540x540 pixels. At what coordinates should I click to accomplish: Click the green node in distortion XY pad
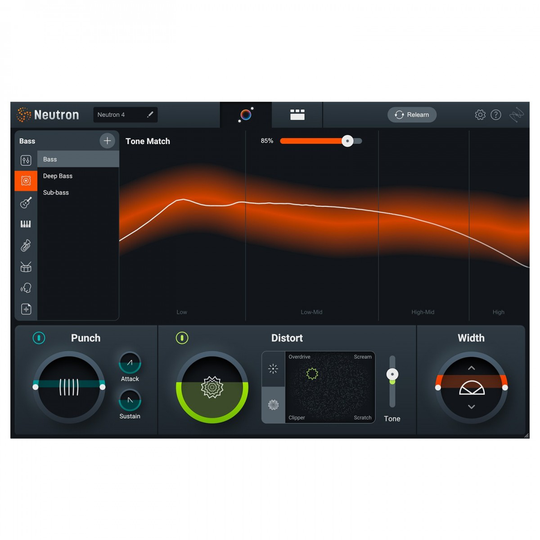(x=312, y=374)
